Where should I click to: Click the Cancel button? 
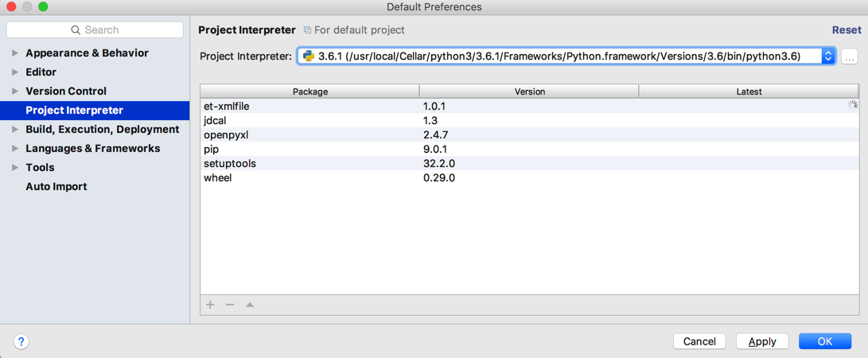pyautogui.click(x=699, y=341)
